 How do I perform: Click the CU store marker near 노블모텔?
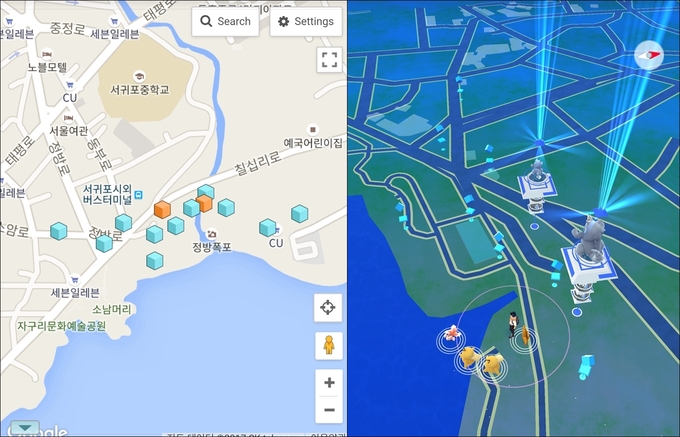point(70,85)
